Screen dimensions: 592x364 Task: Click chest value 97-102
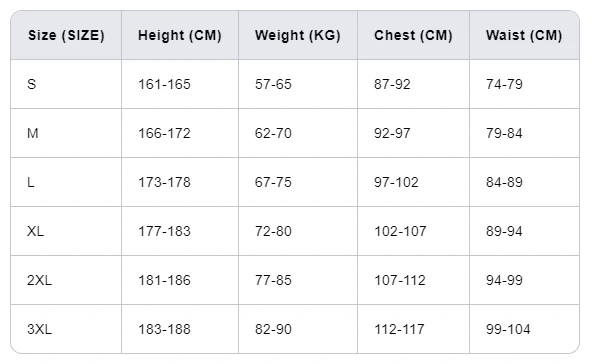[396, 182]
